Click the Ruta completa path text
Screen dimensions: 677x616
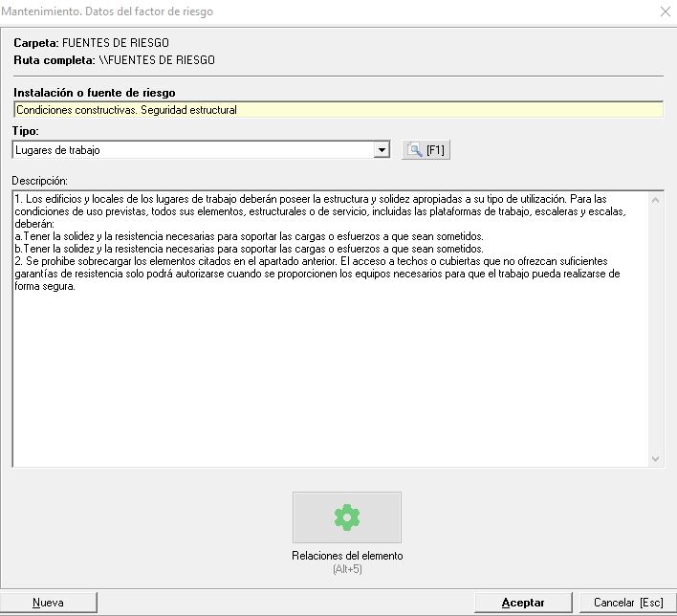(114, 60)
